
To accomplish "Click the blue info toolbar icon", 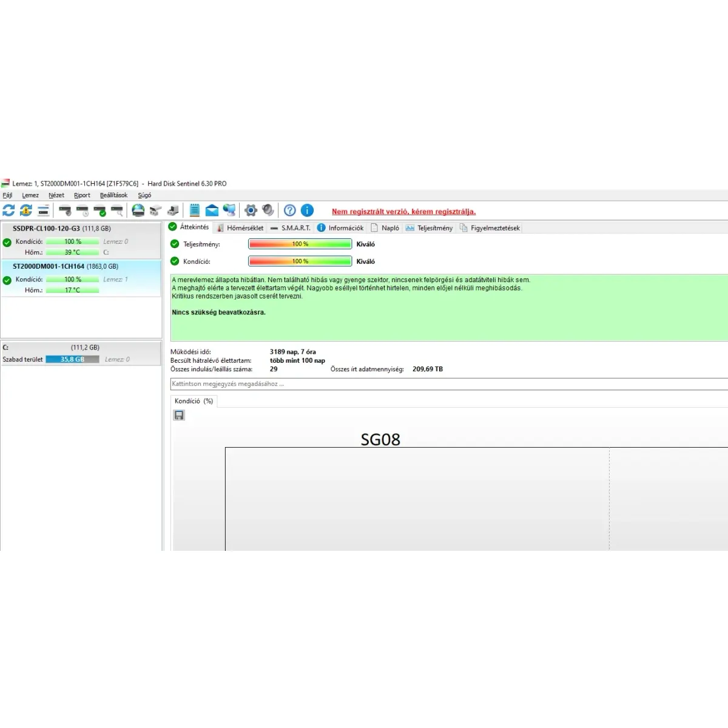I will tap(308, 211).
